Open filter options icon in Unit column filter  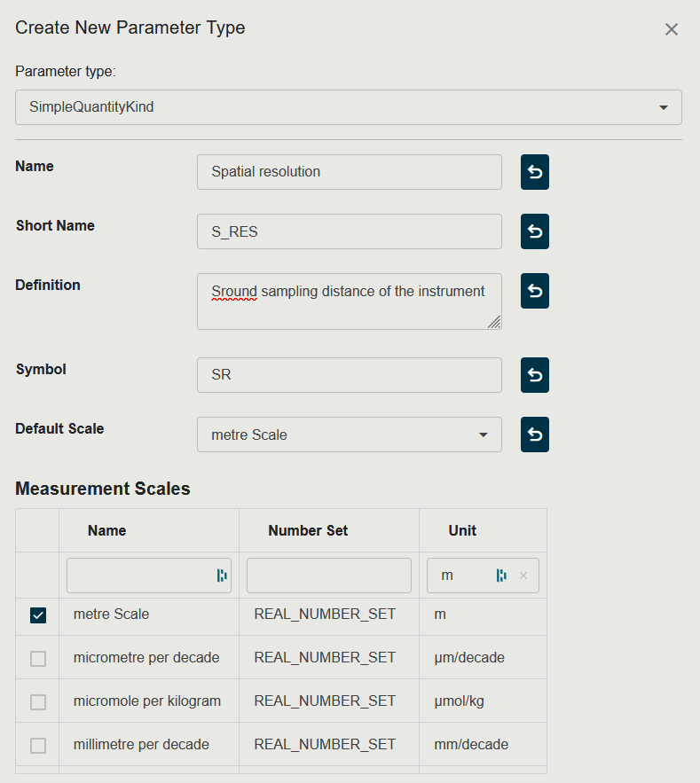pyautogui.click(x=501, y=576)
